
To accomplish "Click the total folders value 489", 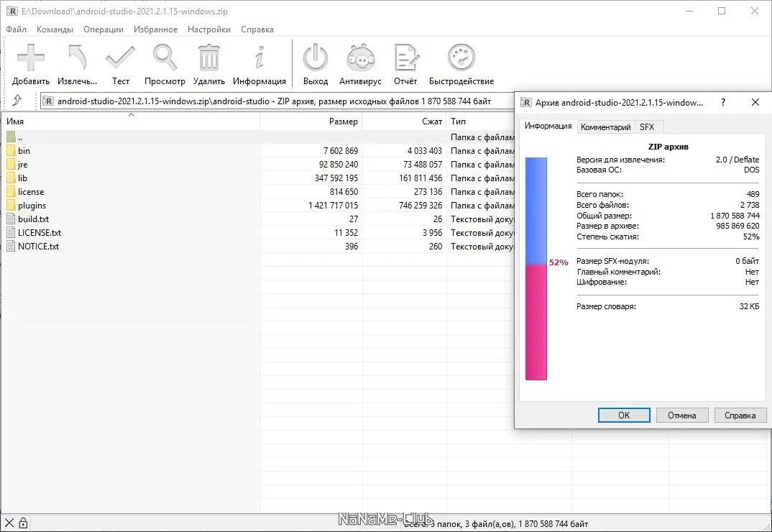I will [753, 194].
